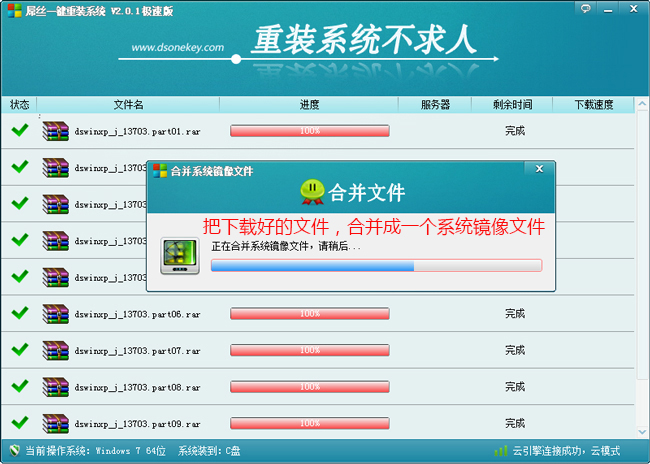This screenshot has height=464, width=650.
Task: Click the green checkmark in the second file row
Action: coord(20,167)
